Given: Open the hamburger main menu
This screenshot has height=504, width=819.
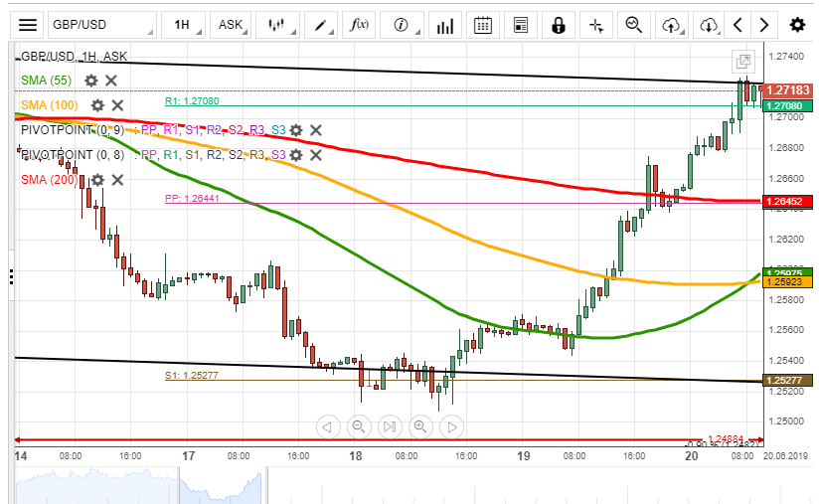Looking at the screenshot, I should click(x=28, y=25).
